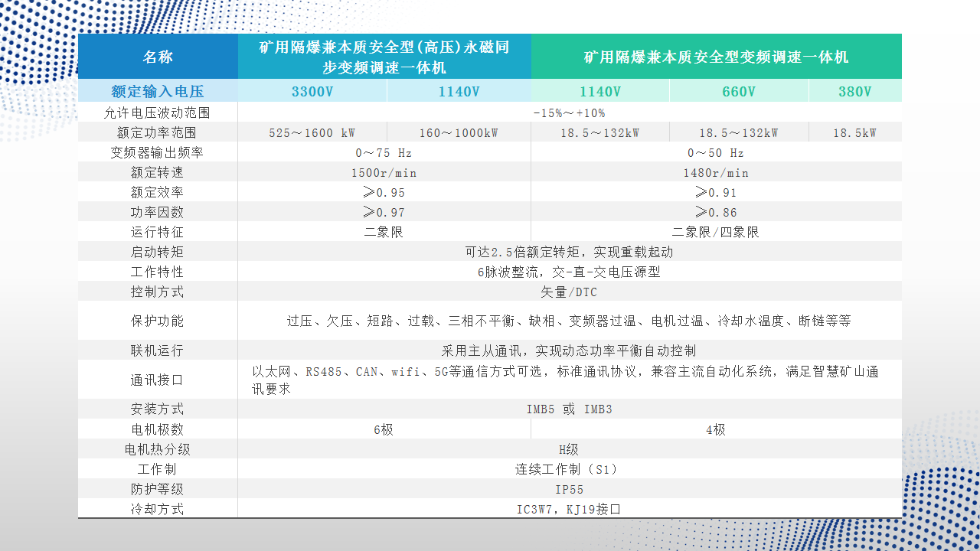Image resolution: width=980 pixels, height=551 pixels.
Task: Select the 660V voltage cell
Action: click(x=739, y=92)
